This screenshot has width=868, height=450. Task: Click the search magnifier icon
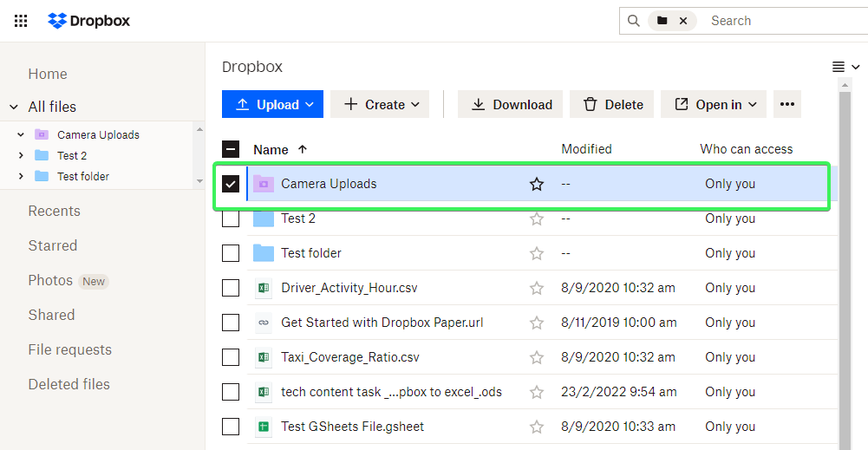click(x=634, y=21)
